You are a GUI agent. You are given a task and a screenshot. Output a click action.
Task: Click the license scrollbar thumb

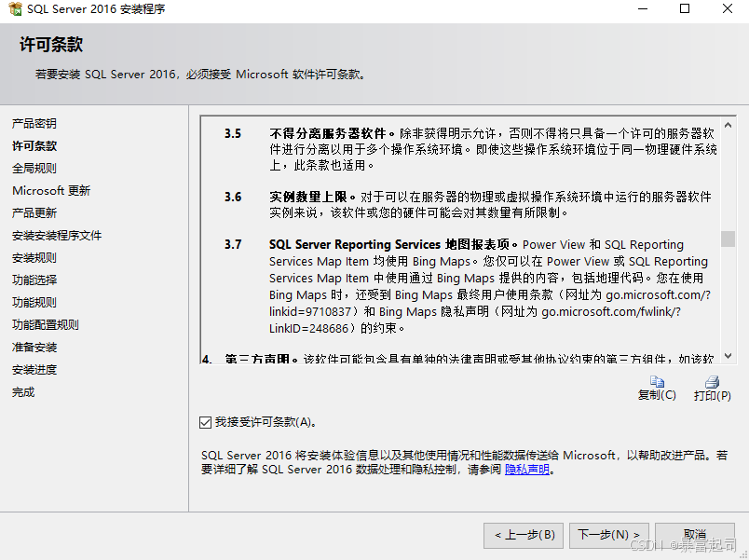point(729,238)
